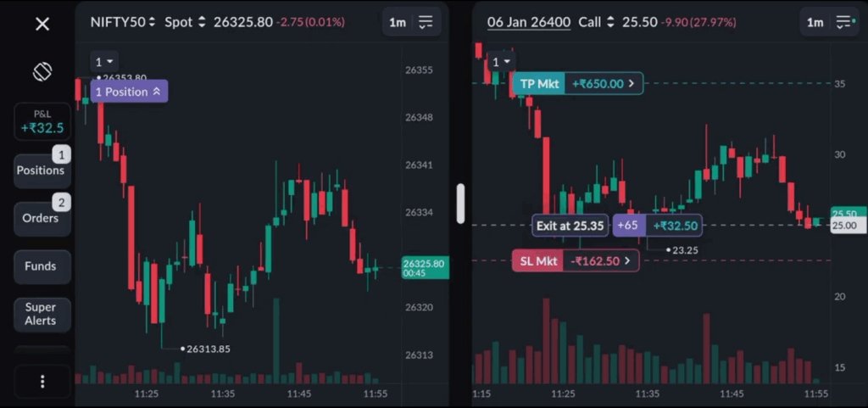Viewport: 868px width, 408px height.
Task: Close the trading chart view
Action: coord(42,24)
